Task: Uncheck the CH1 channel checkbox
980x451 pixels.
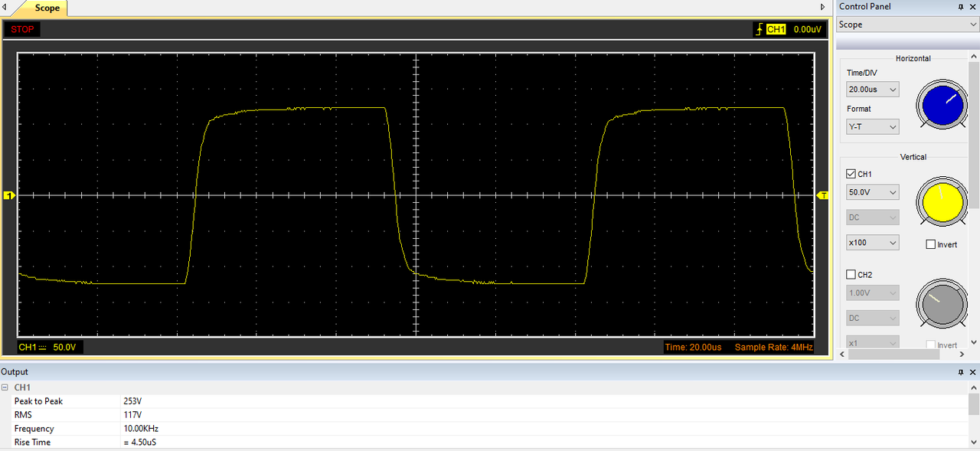Action: pos(851,174)
